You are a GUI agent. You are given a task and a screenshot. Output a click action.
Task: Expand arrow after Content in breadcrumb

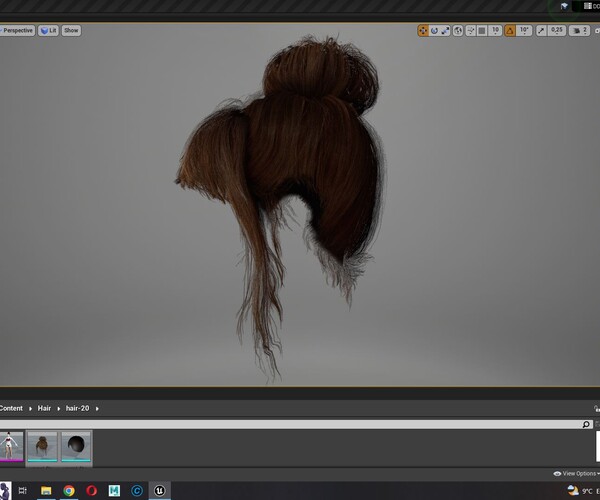click(x=30, y=409)
